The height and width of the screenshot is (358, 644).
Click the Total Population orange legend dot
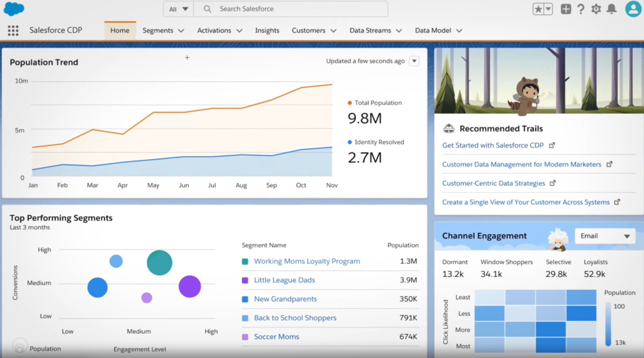[x=350, y=103]
